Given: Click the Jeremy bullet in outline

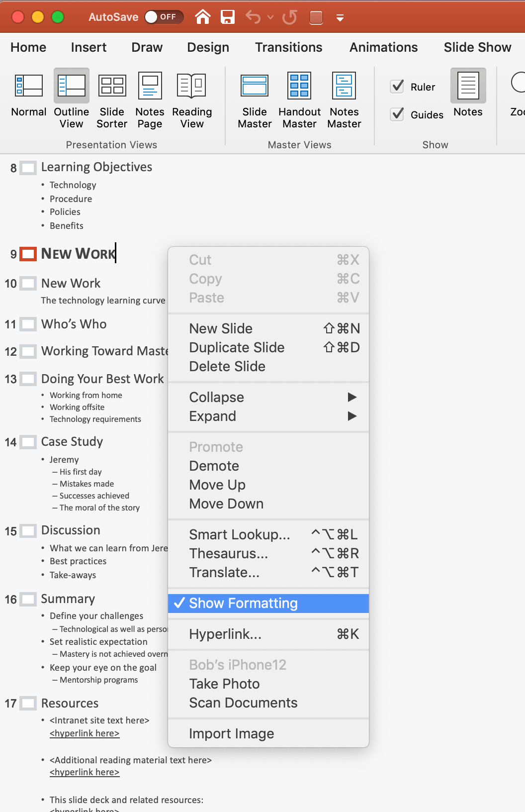Looking at the screenshot, I should 64,460.
